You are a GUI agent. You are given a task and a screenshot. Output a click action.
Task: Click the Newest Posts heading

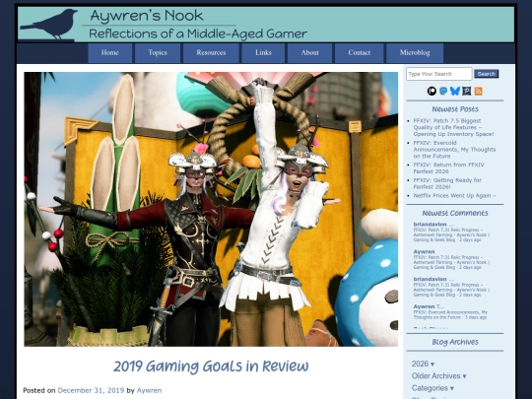coord(455,109)
